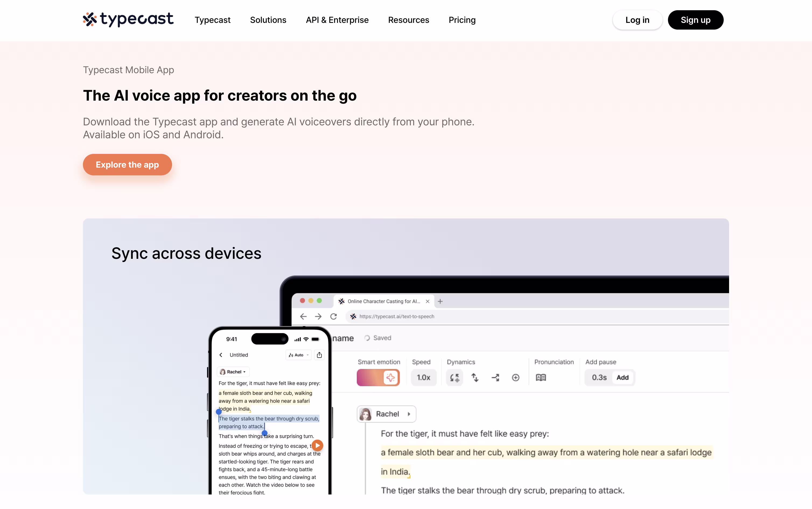Viewport: 812px width, 509px height.
Task: Open the Resources nav menu
Action: (x=408, y=20)
